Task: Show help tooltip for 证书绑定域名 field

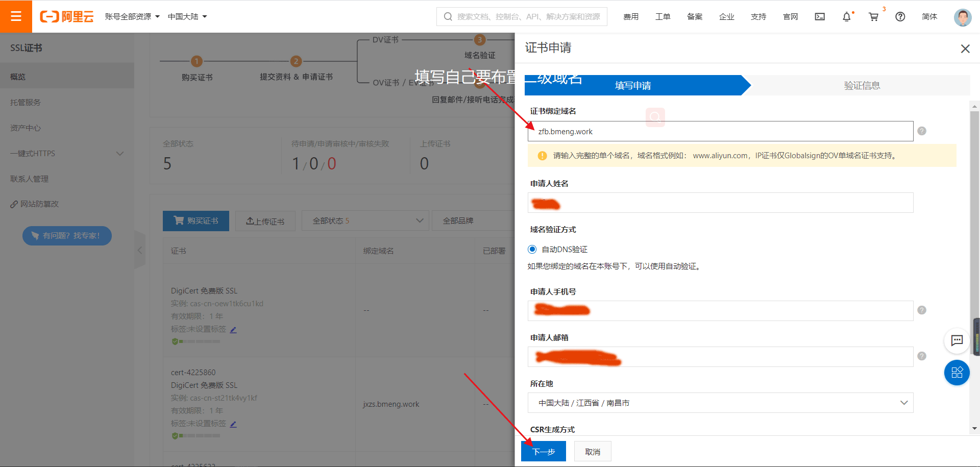Action: click(921, 131)
